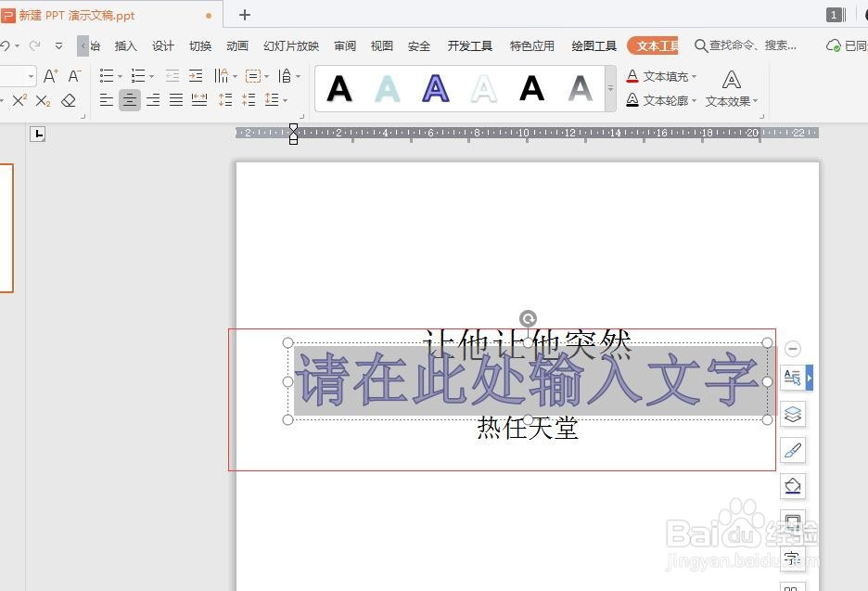Toggle the numbered list
The image size is (868, 591).
click(137, 75)
